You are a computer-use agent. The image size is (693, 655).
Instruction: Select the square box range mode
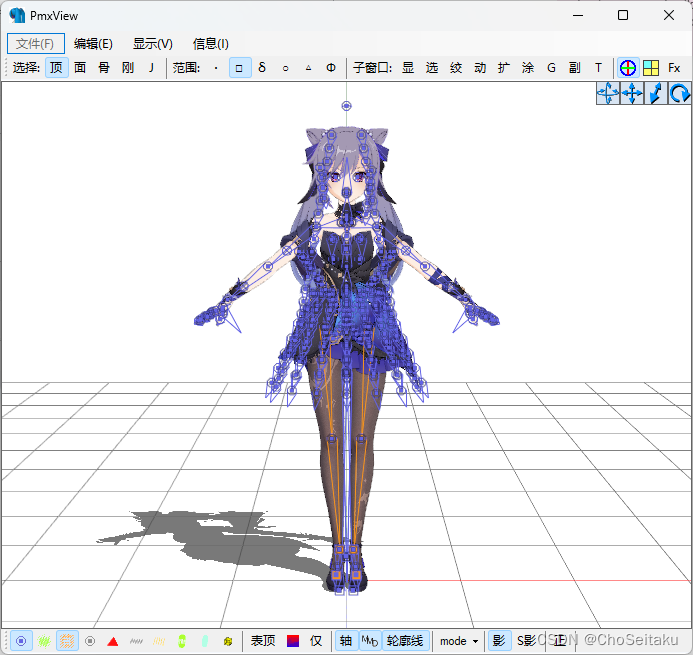point(240,68)
